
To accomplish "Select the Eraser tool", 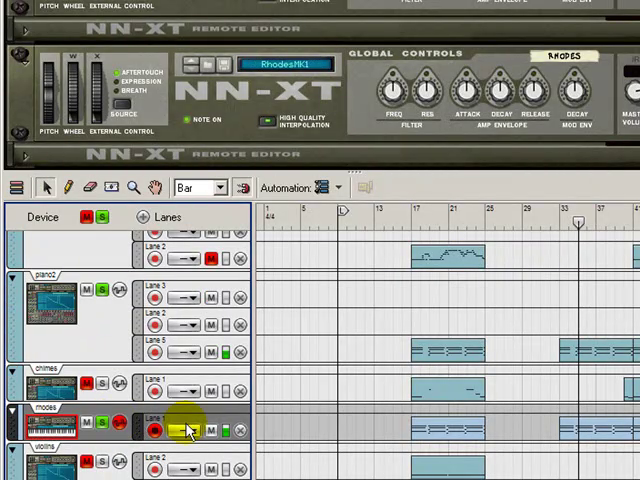I will pyautogui.click(x=90, y=187).
